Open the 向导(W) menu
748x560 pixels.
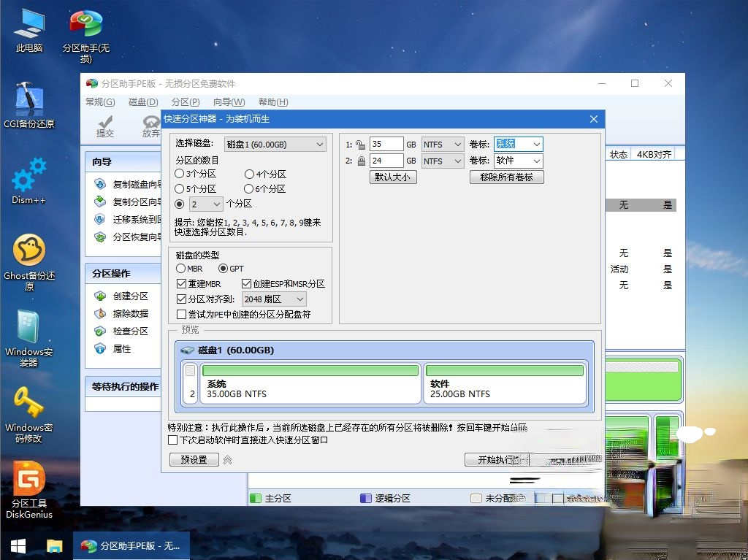229,102
